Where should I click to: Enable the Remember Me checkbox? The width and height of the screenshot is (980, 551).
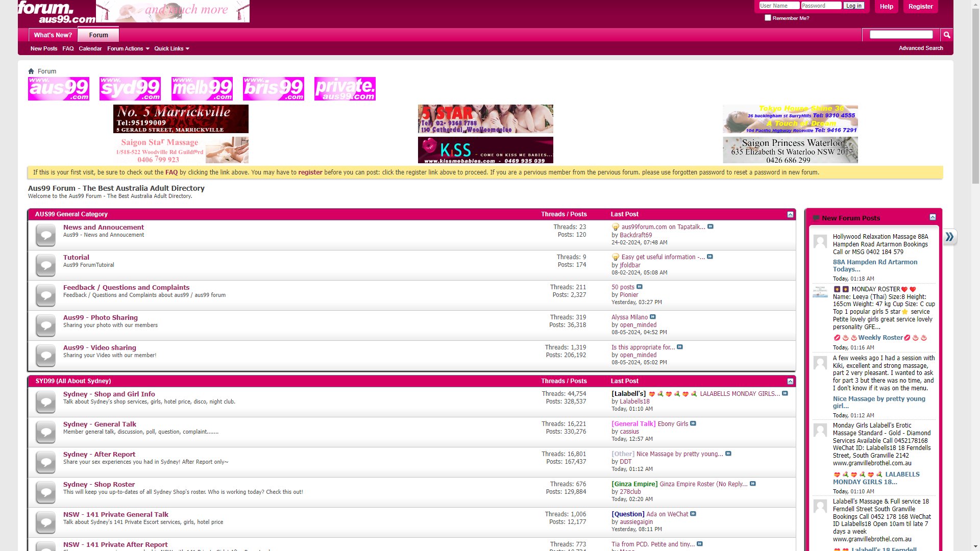click(x=768, y=17)
